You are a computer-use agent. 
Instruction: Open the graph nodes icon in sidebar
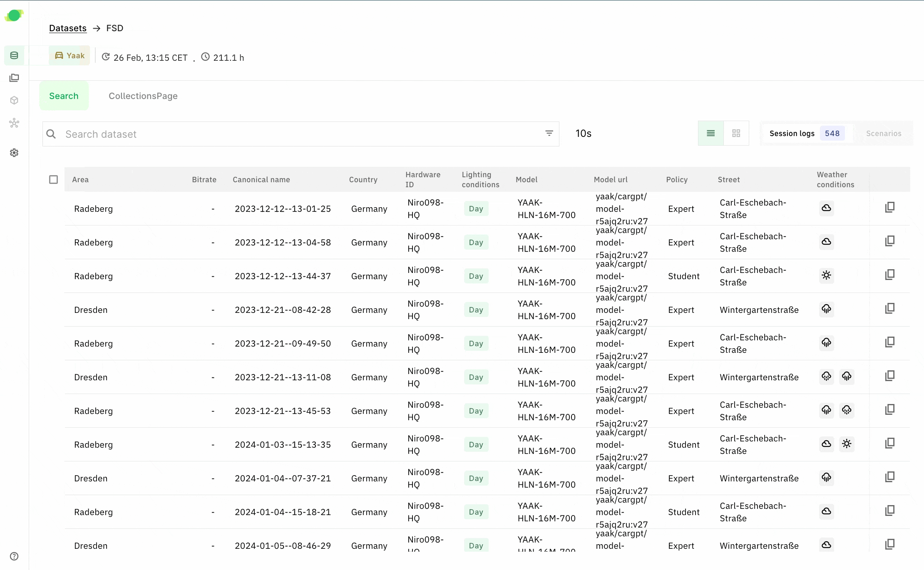coord(14,123)
